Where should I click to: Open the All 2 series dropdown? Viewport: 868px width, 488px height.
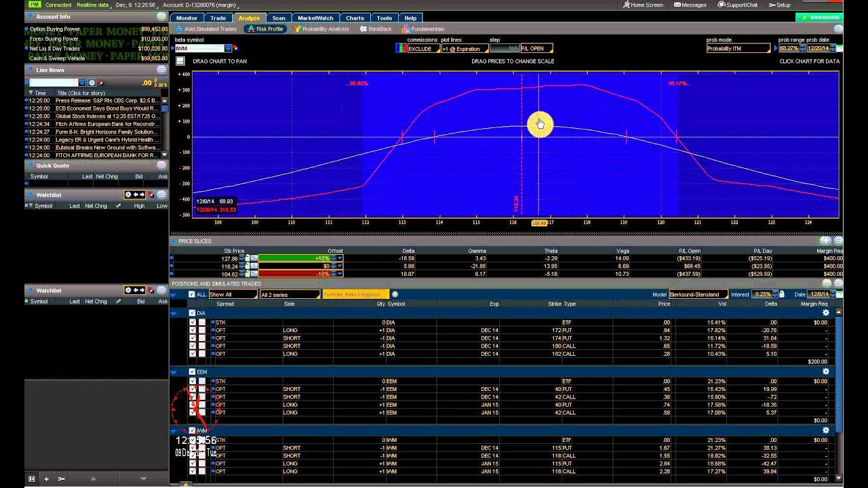point(290,294)
